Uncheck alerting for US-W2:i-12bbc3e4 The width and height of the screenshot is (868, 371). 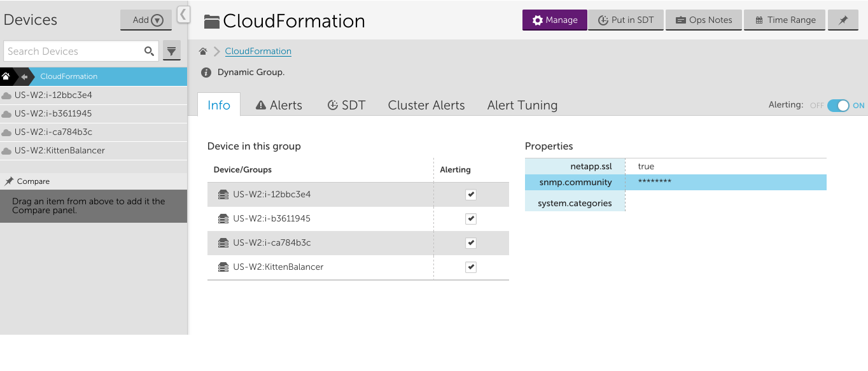pyautogui.click(x=471, y=195)
